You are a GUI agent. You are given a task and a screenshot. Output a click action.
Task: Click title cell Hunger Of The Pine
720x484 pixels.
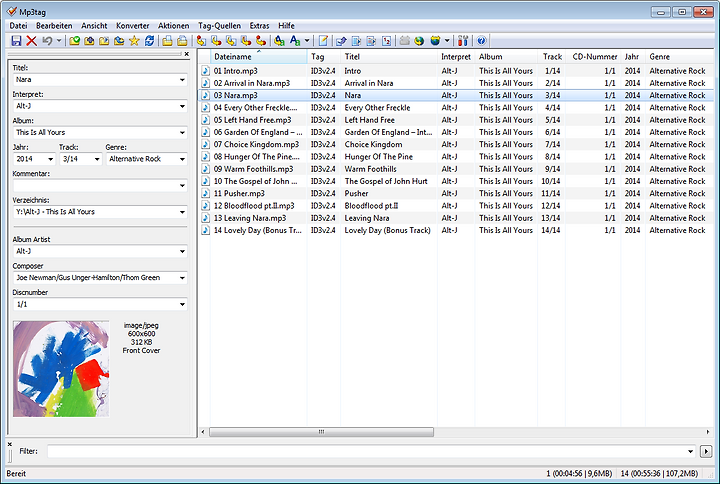(x=378, y=157)
